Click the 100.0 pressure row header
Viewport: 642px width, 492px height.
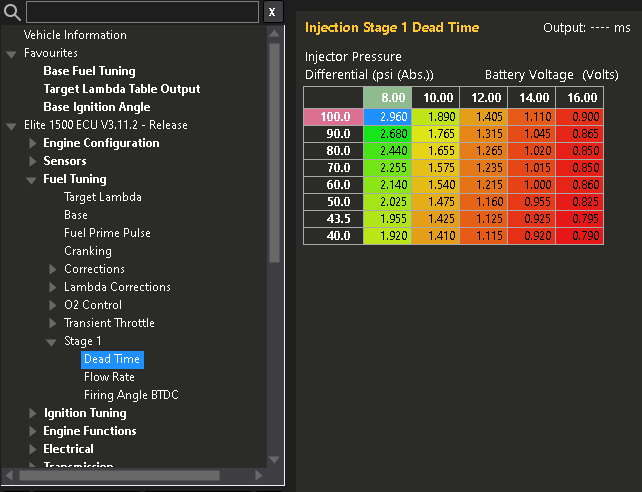335,117
